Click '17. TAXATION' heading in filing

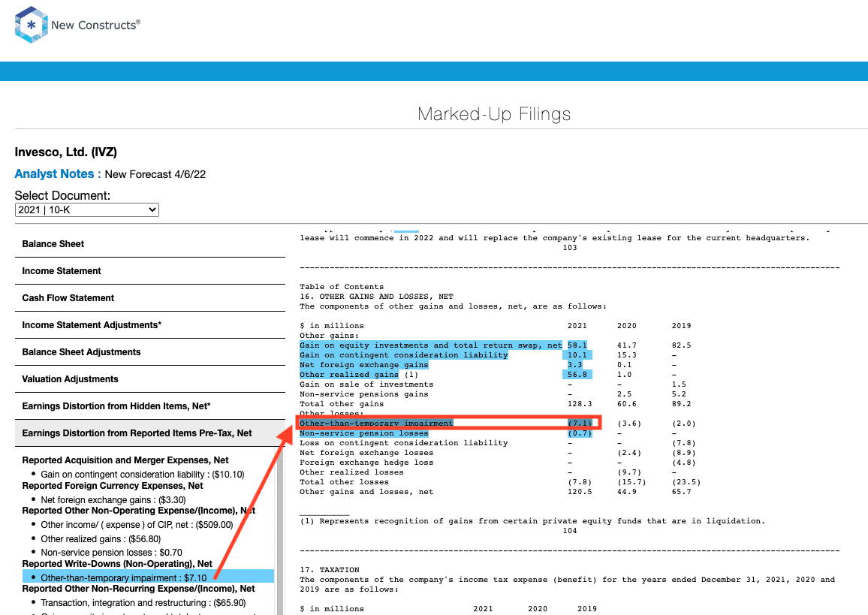click(330, 570)
